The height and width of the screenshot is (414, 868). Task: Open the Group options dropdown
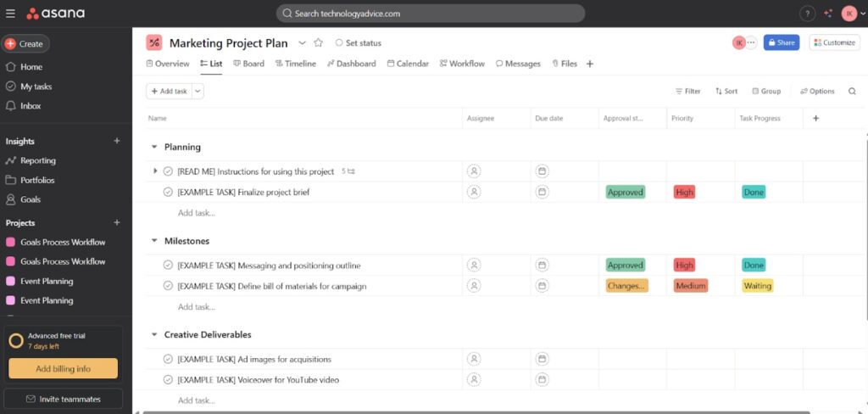pyautogui.click(x=766, y=92)
